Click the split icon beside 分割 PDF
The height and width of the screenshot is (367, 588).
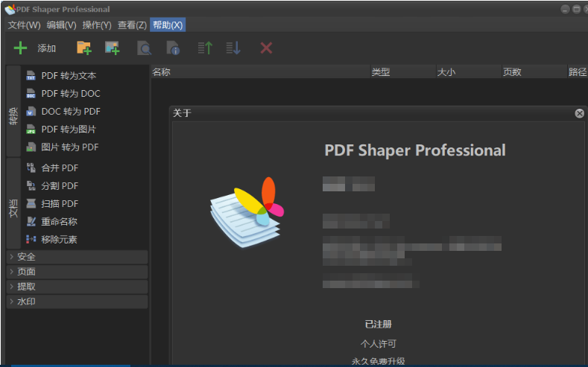31,186
